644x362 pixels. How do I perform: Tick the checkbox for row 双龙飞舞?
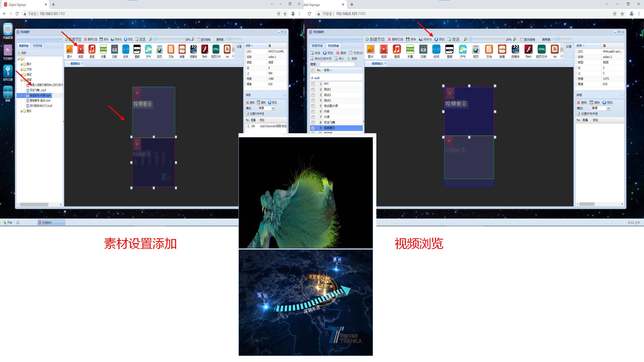313,123
